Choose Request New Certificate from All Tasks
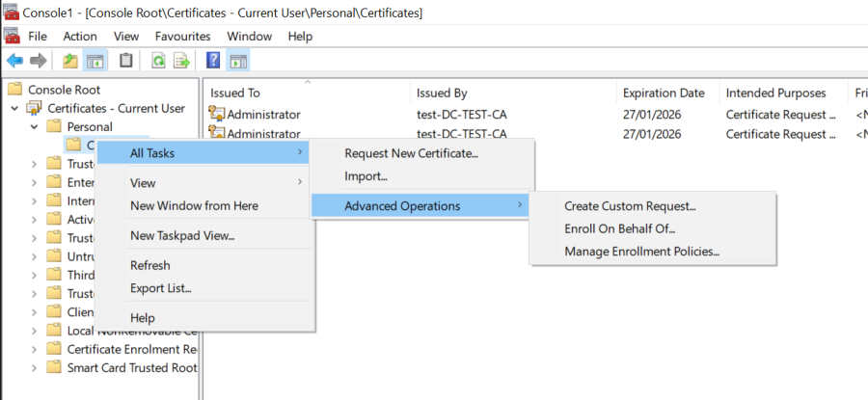The image size is (868, 400). tap(411, 152)
